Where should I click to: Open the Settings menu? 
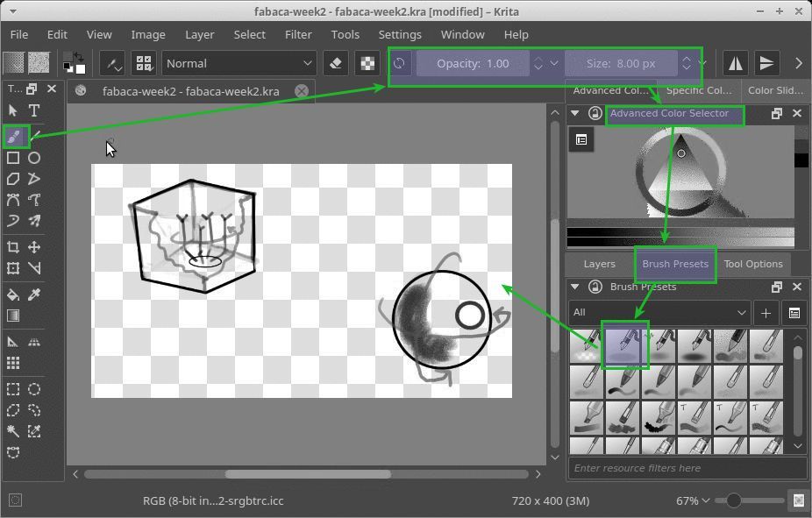pos(400,35)
